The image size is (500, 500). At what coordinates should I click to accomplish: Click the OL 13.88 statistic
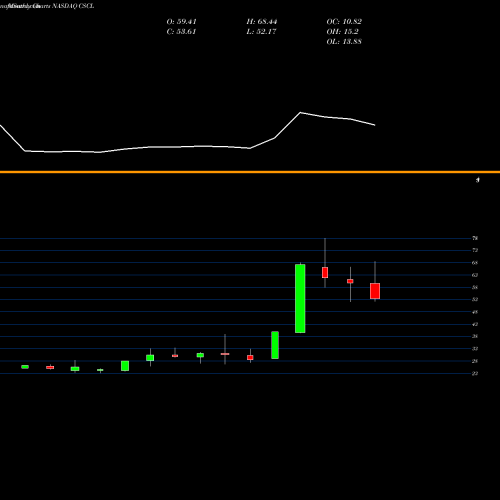(x=344, y=42)
